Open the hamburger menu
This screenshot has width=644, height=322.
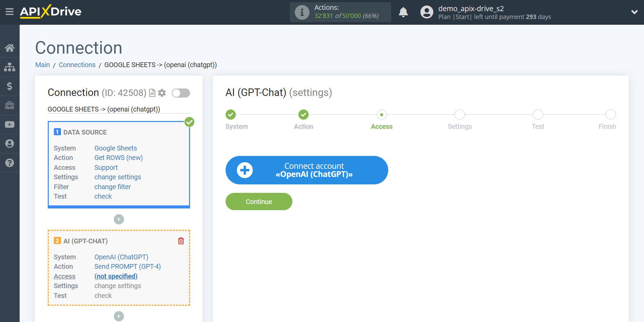pyautogui.click(x=9, y=12)
